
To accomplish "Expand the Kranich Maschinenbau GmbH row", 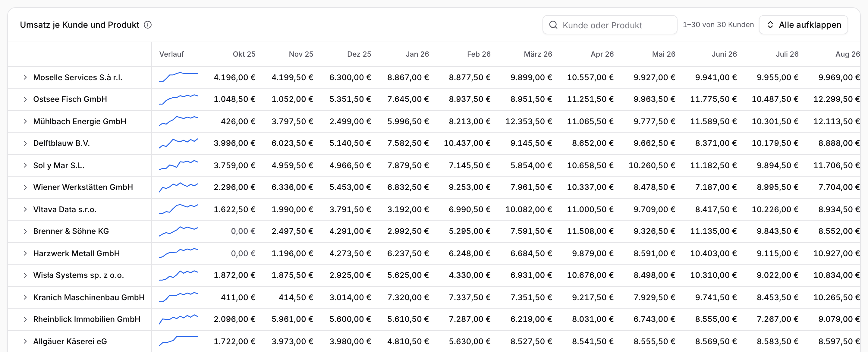I will pyautogui.click(x=25, y=297).
